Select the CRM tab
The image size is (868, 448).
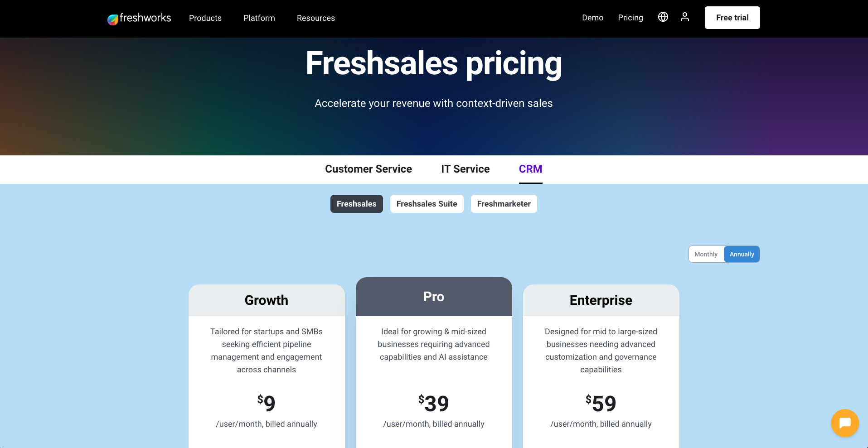530,169
